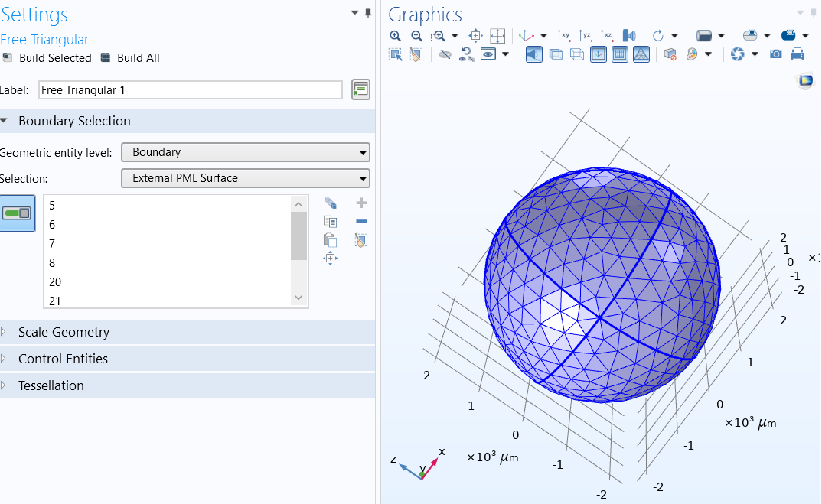The height and width of the screenshot is (504, 822).
Task: Click the glowing screen icon under the Graphics toolbar
Action: 806,80
